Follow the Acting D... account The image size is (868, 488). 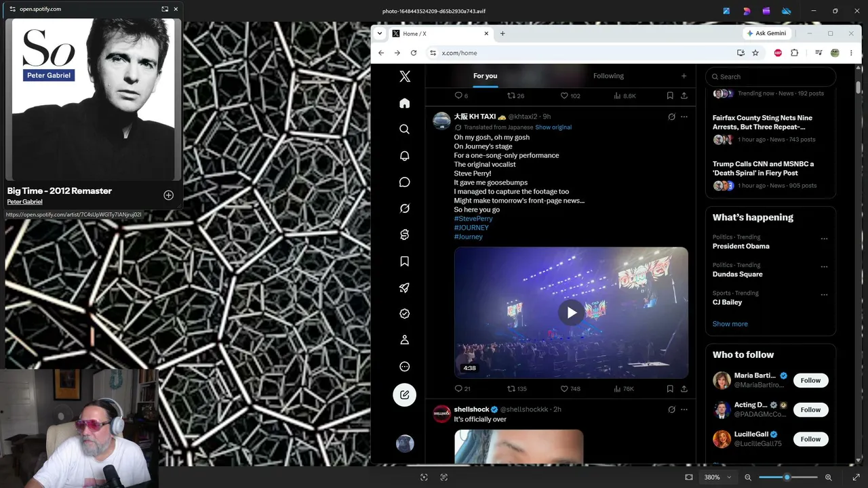click(810, 409)
